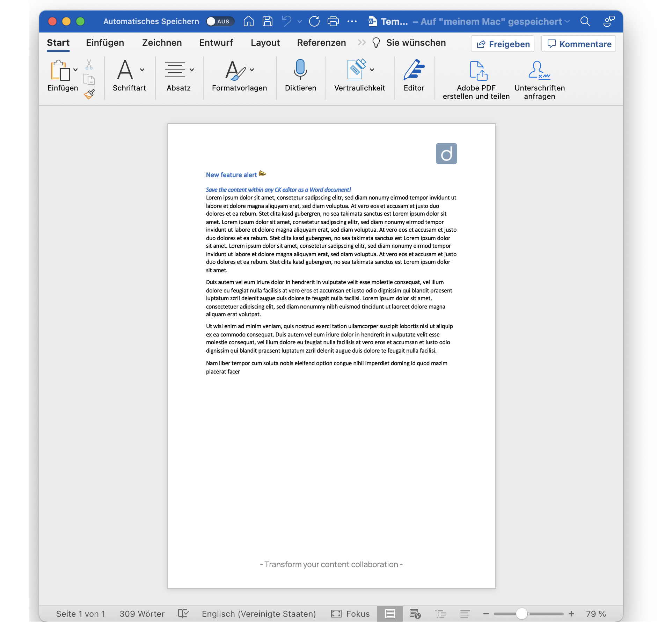Open the three-dot more commands menu
672x622 pixels.
click(352, 21)
